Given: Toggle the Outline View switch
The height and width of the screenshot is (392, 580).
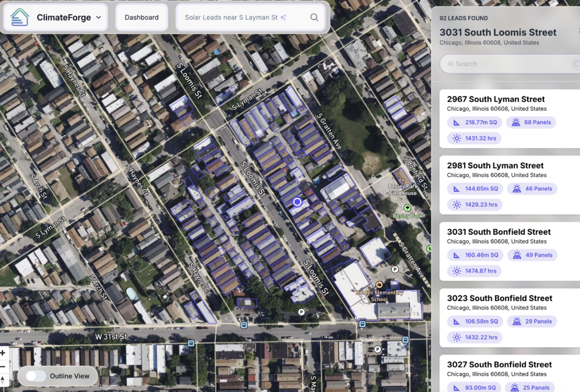Looking at the screenshot, I should pyautogui.click(x=36, y=376).
